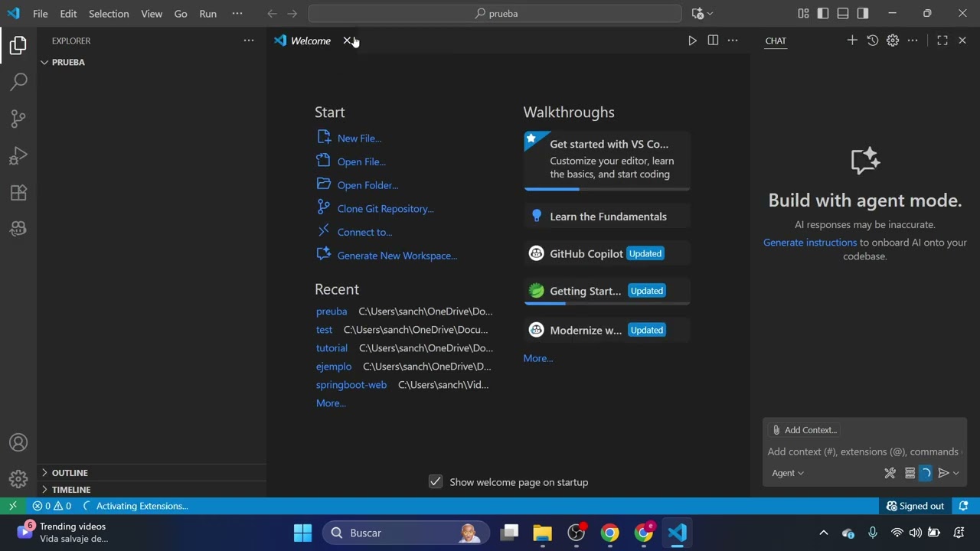The image size is (980, 551).
Task: Click the prueba command center search box
Action: [495, 13]
